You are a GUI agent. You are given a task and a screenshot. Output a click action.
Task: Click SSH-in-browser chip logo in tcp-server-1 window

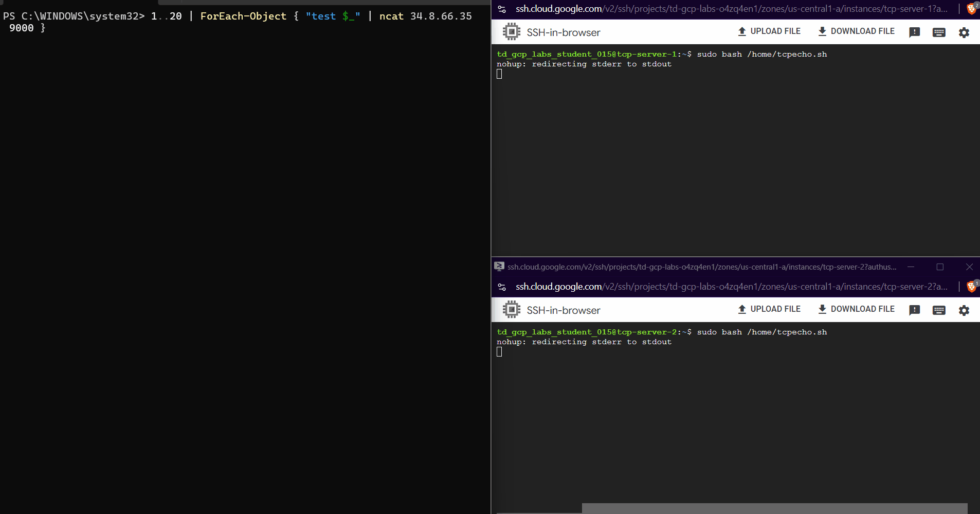point(511,32)
